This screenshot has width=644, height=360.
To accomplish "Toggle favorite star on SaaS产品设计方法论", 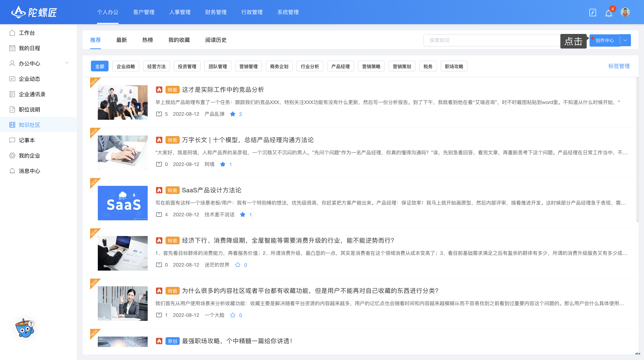I will tap(243, 215).
